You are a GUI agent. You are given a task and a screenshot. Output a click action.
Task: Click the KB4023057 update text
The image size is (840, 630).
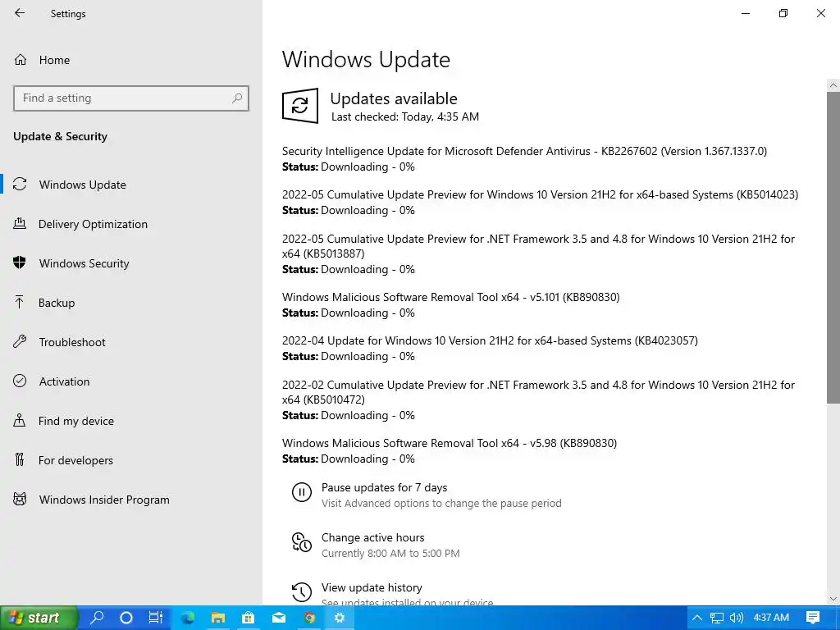tap(490, 340)
